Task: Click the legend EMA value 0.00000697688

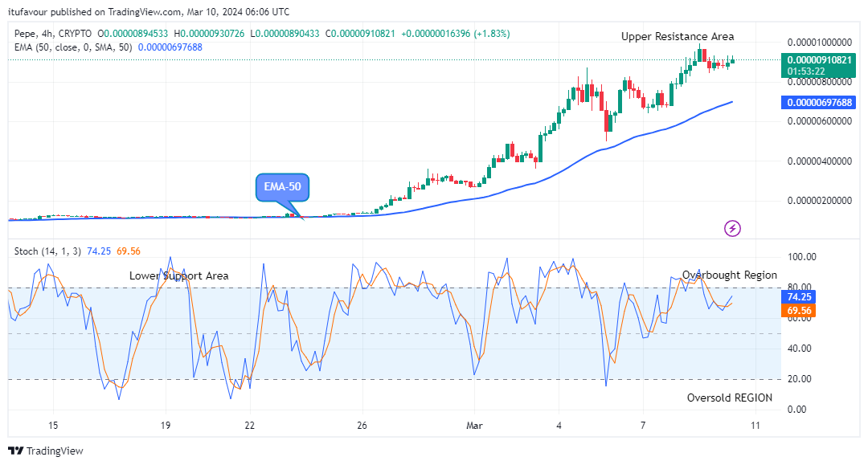Action: (170, 47)
